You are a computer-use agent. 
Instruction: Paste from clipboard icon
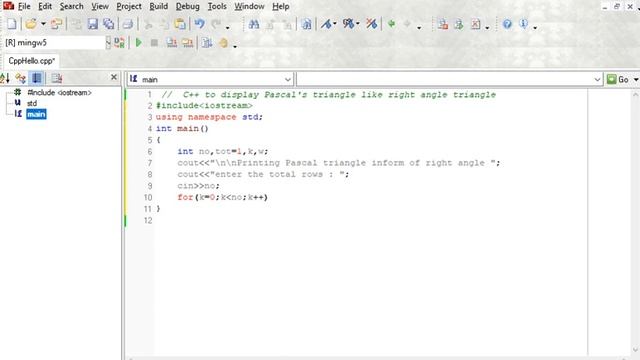[180, 24]
